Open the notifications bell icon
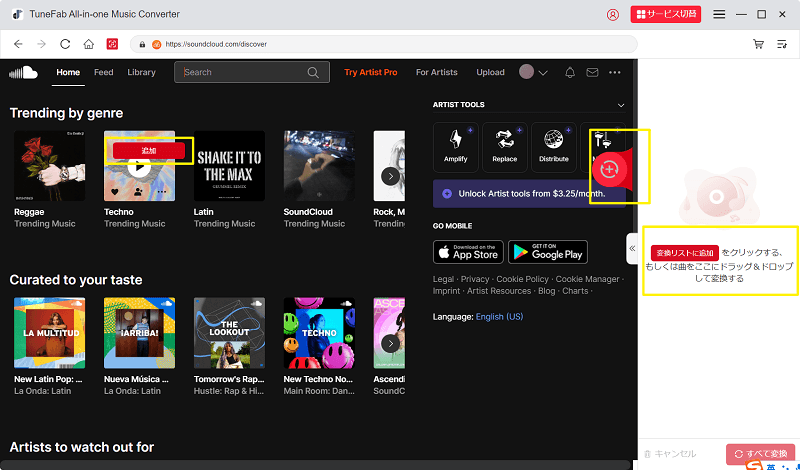The width and height of the screenshot is (800, 470). [x=570, y=72]
